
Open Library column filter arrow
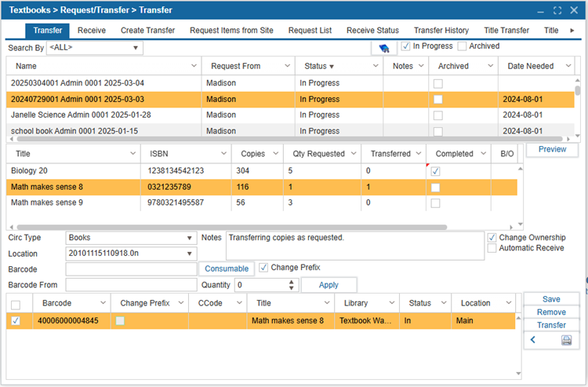tap(391, 303)
